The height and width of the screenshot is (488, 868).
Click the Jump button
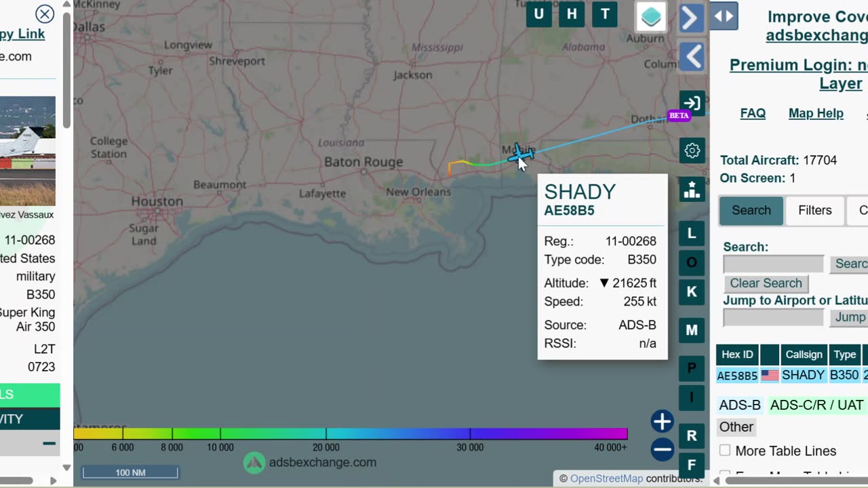849,317
